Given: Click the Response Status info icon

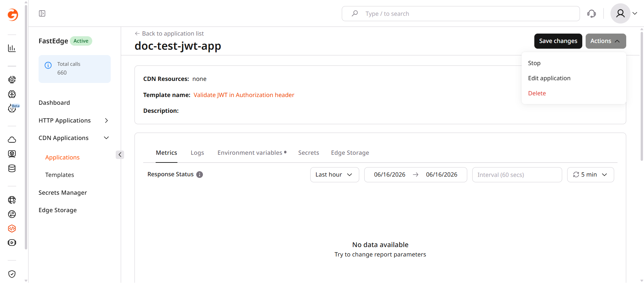Looking at the screenshot, I should point(200,175).
